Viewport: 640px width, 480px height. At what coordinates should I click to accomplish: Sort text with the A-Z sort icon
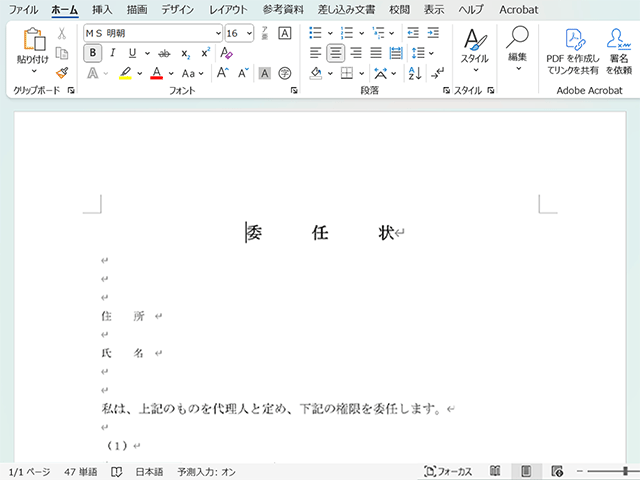[415, 73]
